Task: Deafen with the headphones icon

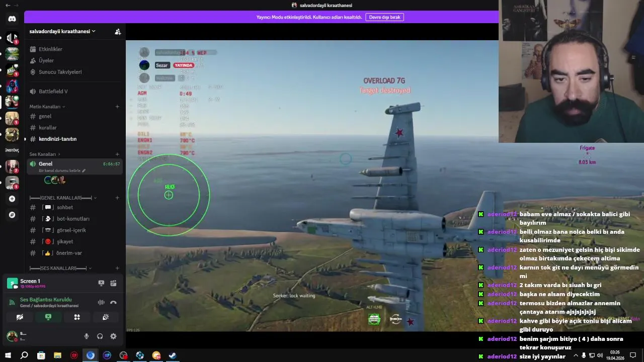Action: click(100, 336)
